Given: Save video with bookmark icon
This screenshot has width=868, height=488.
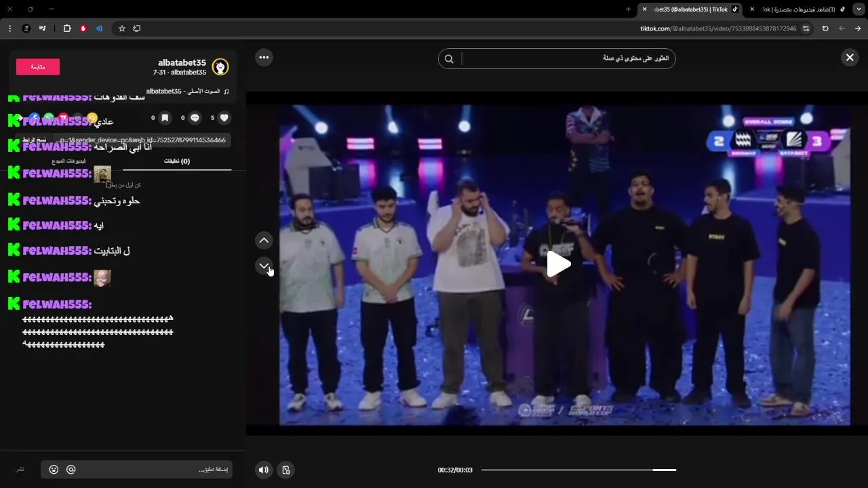Looking at the screenshot, I should 165,117.
